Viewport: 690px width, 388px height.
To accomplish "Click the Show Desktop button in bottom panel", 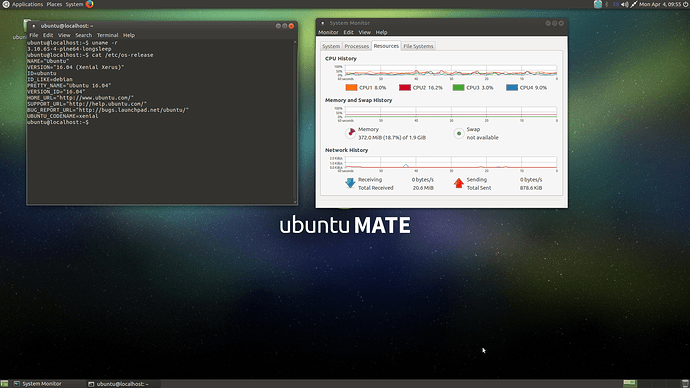I will pos(4,384).
